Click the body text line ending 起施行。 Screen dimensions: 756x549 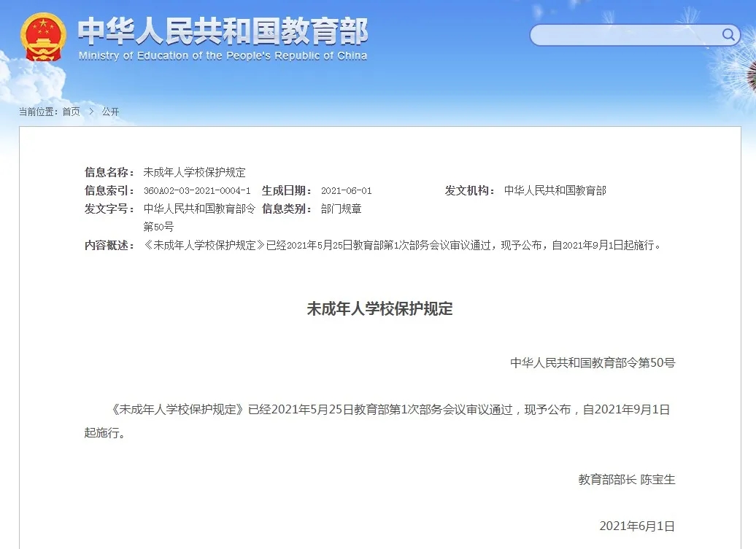pyautogui.click(x=105, y=433)
